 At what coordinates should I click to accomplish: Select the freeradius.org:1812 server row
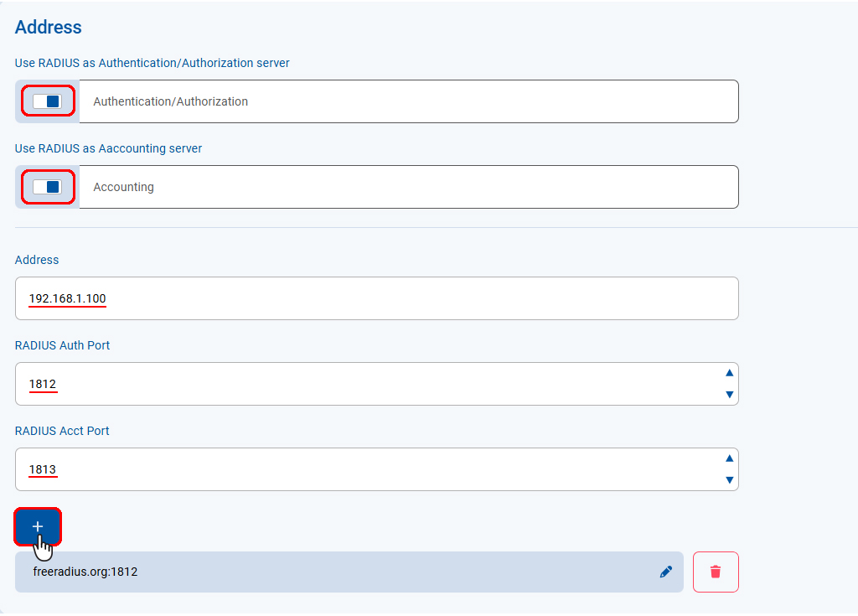tap(335, 572)
